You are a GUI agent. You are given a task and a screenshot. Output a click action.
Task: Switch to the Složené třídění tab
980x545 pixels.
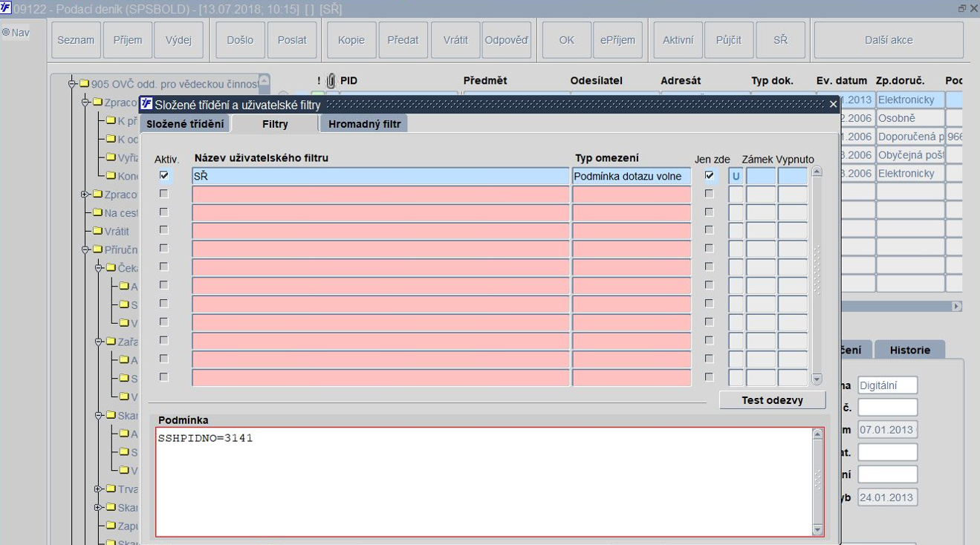(184, 124)
